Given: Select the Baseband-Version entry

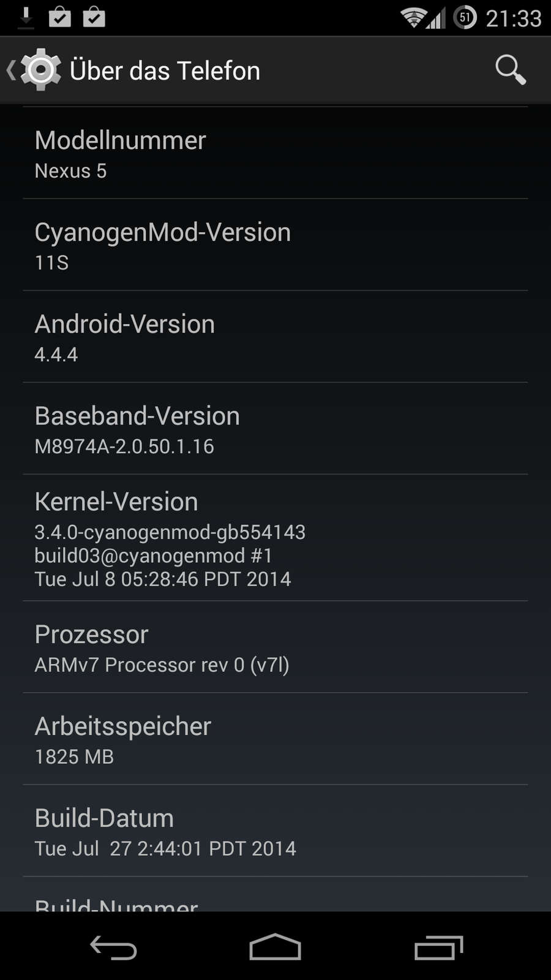Looking at the screenshot, I should pos(275,429).
